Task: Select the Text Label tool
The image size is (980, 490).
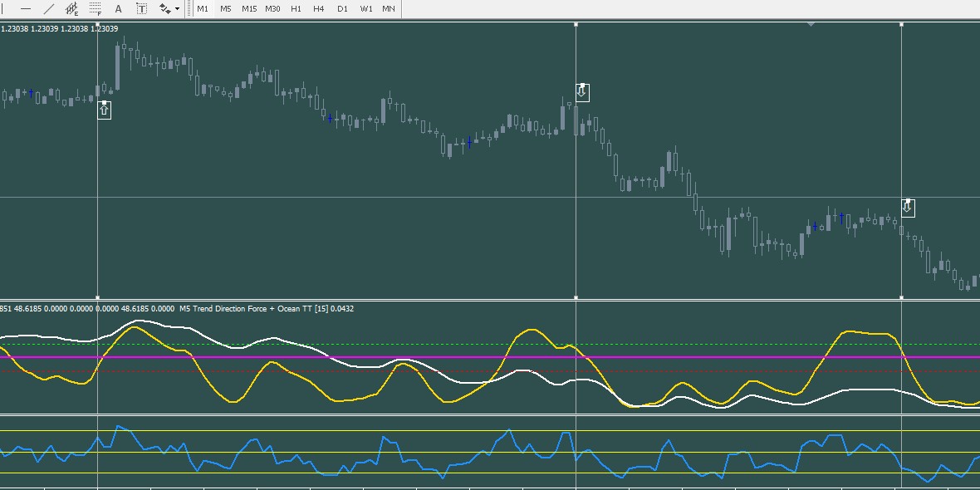Action: coord(142,9)
